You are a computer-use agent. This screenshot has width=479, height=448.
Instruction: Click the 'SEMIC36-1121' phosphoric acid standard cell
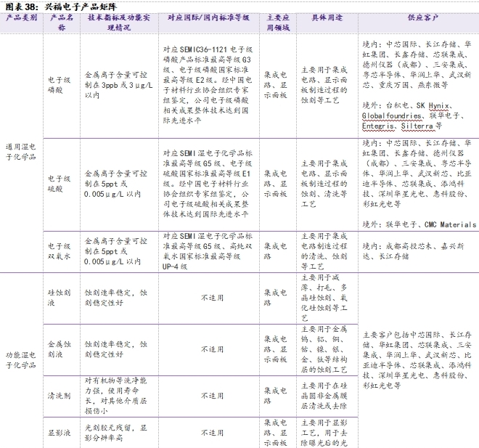coord(208,85)
